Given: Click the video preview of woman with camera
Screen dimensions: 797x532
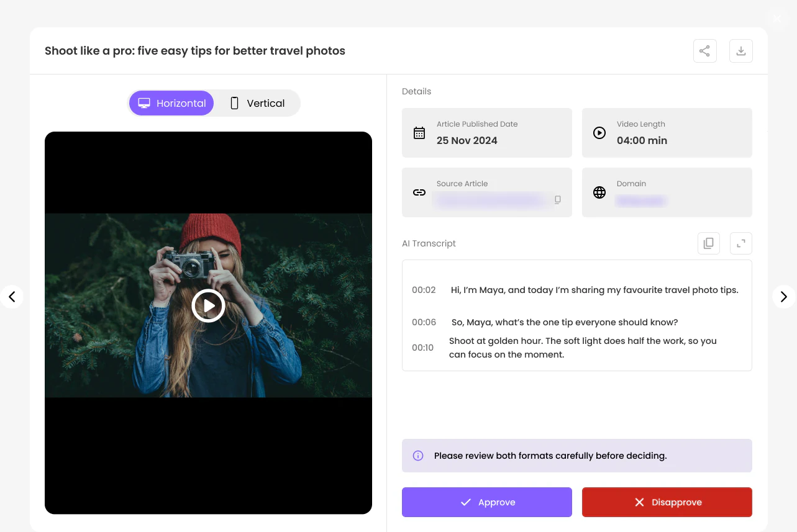Looking at the screenshot, I should tap(208, 305).
